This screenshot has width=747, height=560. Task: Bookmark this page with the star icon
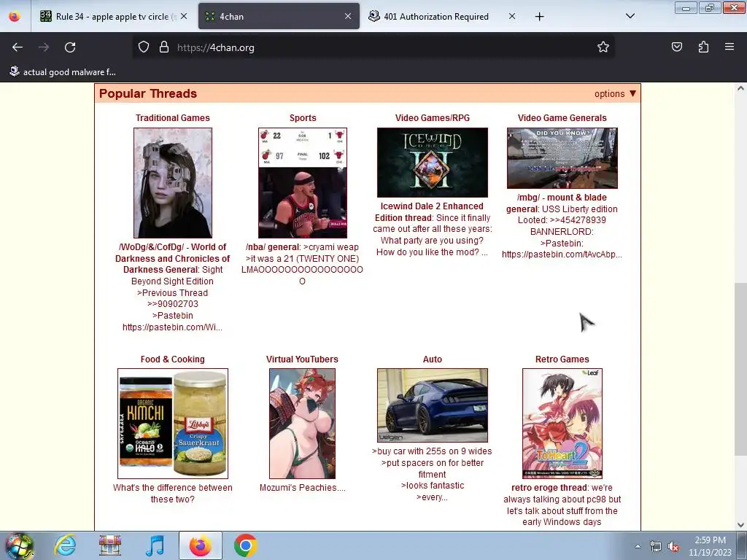point(603,47)
